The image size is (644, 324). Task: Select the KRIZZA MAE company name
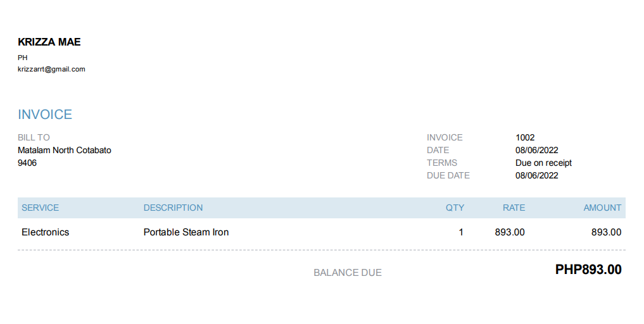(49, 42)
